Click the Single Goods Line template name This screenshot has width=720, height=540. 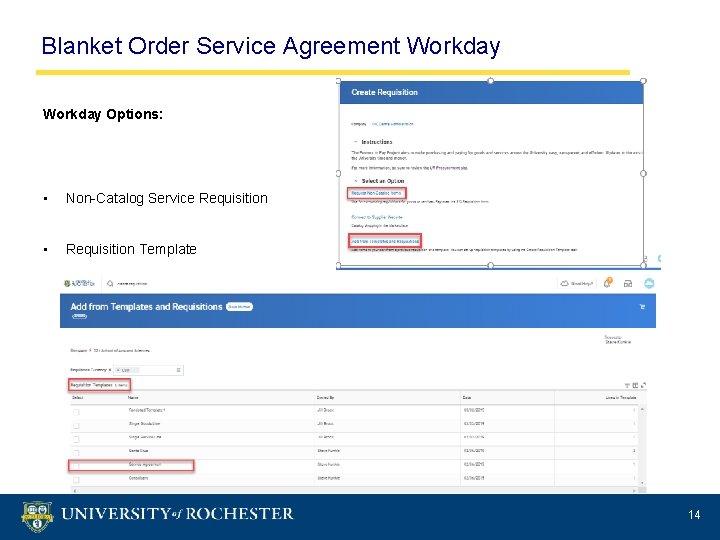(144, 423)
